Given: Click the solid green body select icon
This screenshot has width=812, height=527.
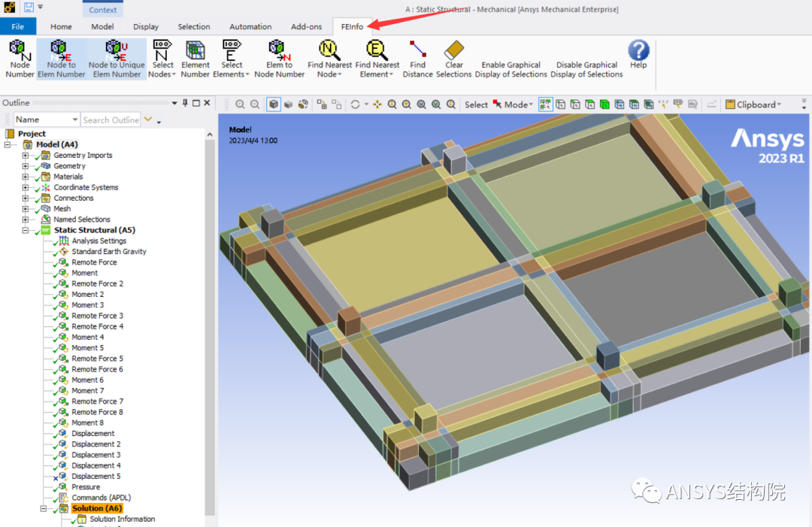Looking at the screenshot, I should pos(604,104).
